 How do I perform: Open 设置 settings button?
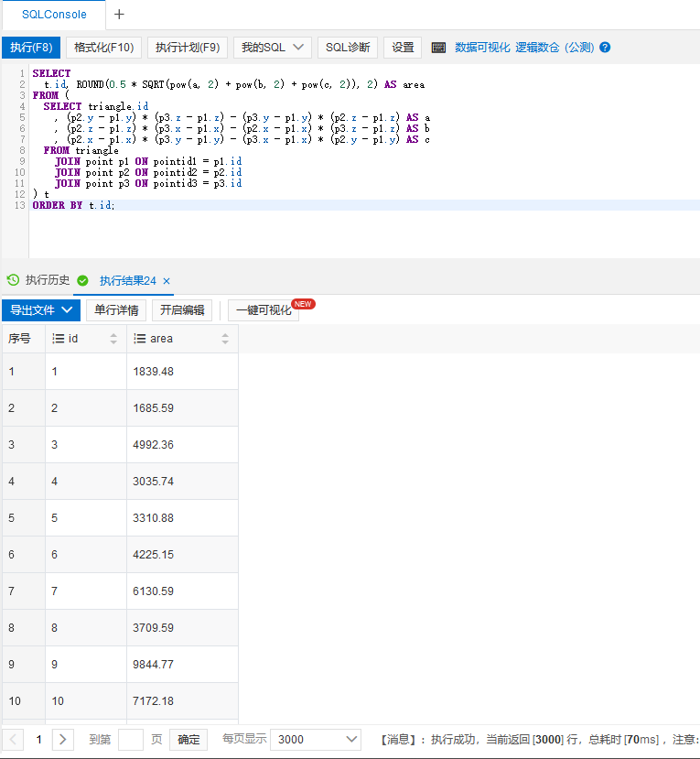coord(403,48)
